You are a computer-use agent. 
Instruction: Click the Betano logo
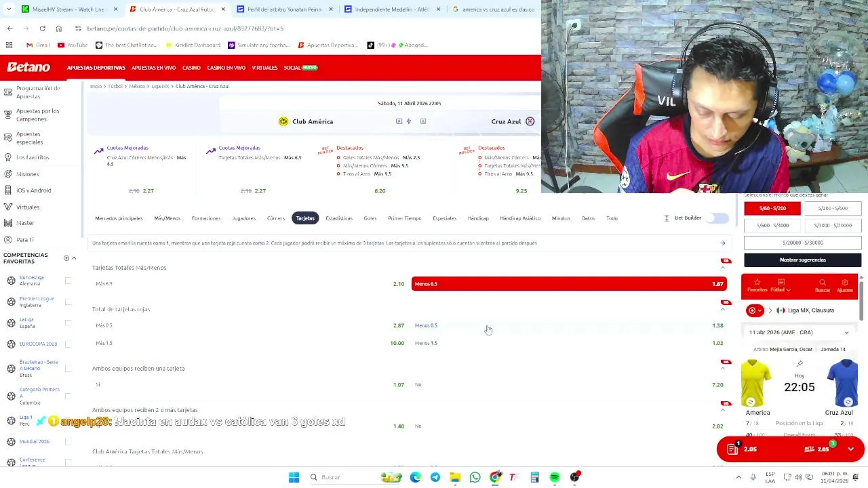pyautogui.click(x=28, y=67)
